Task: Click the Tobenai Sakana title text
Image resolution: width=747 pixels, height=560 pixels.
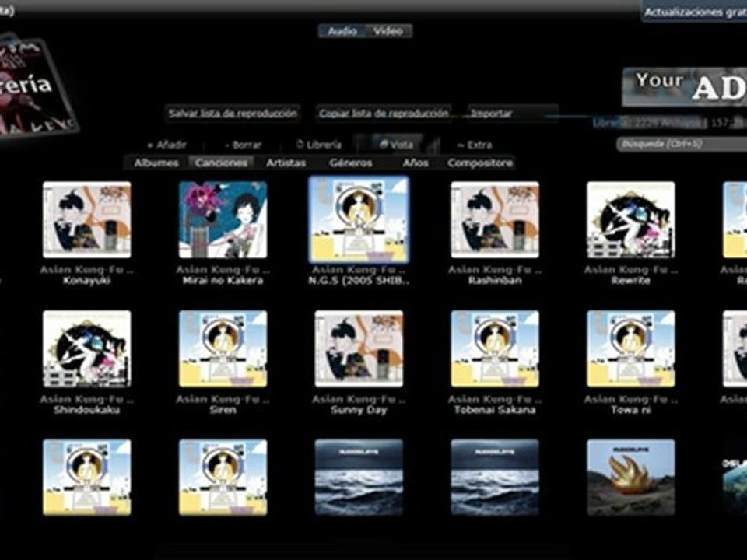Action: point(495,410)
